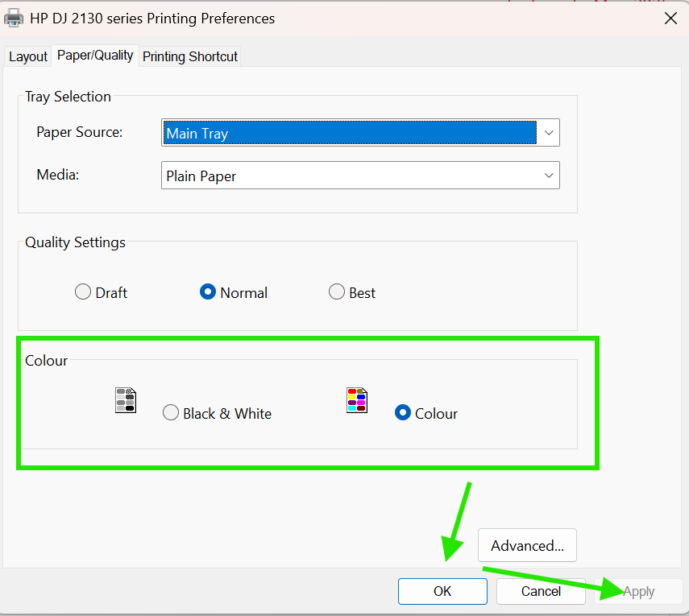Click the Quality Settings group title

click(x=75, y=242)
